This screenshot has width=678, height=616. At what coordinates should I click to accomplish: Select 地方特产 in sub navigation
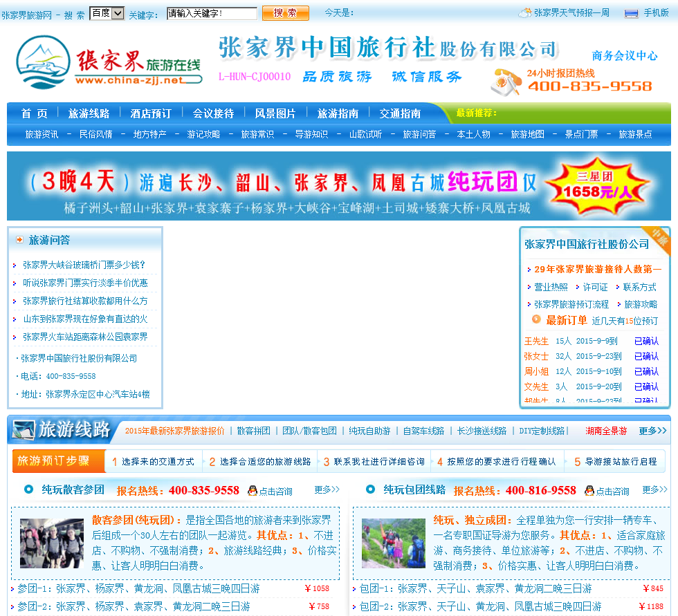[149, 134]
